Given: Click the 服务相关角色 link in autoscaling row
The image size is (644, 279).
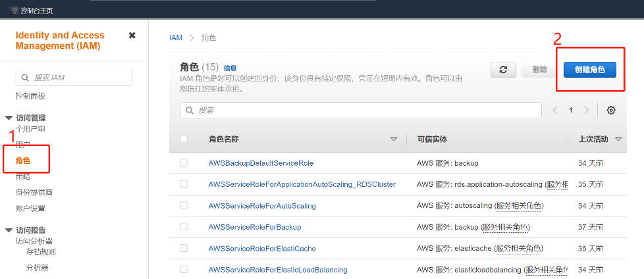Looking at the screenshot, I should (519, 205).
